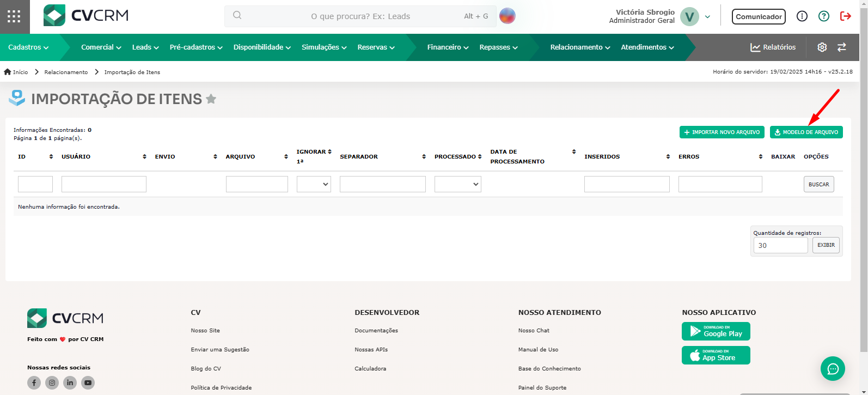Sort by Data de Processamento arrows
The height and width of the screenshot is (395, 868).
[574, 151]
